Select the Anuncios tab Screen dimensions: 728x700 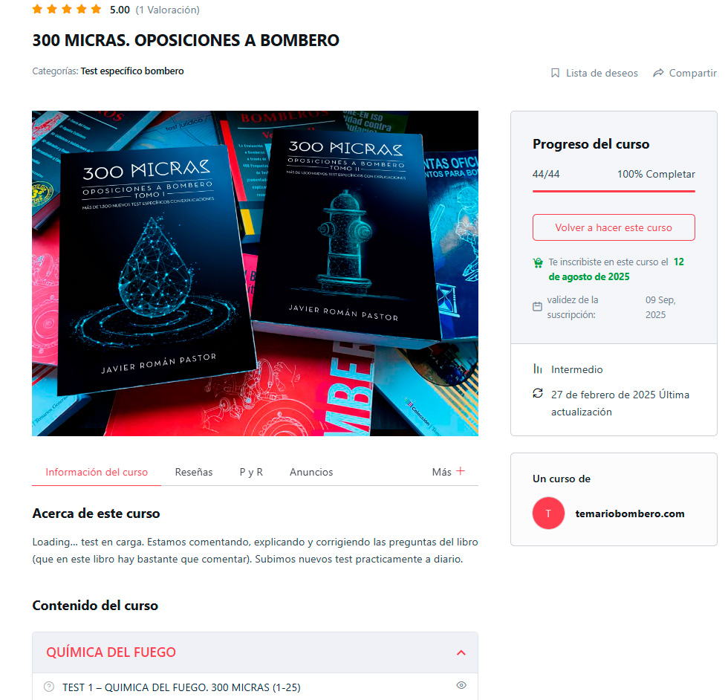pyautogui.click(x=311, y=472)
